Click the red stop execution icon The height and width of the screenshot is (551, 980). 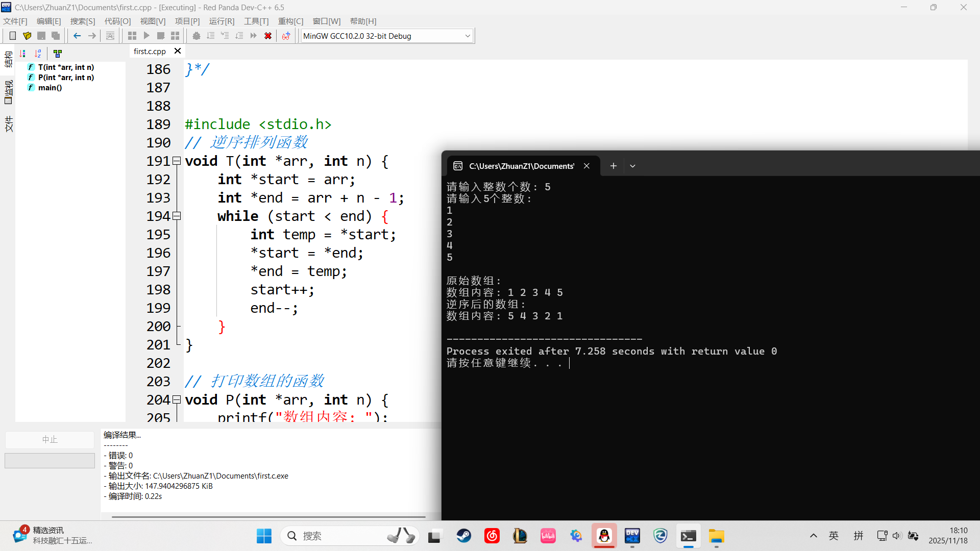click(x=267, y=36)
